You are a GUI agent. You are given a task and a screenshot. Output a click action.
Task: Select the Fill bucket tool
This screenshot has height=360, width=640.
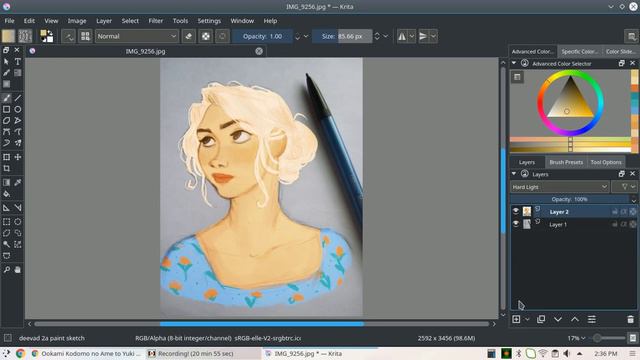[x=7, y=194]
